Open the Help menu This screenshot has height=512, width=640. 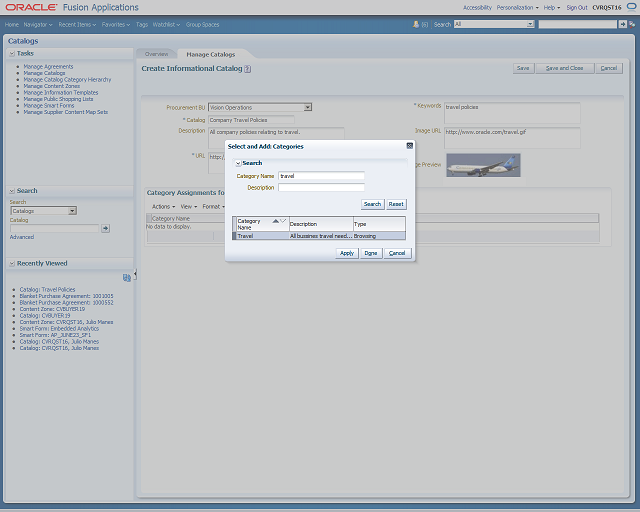pos(552,7)
